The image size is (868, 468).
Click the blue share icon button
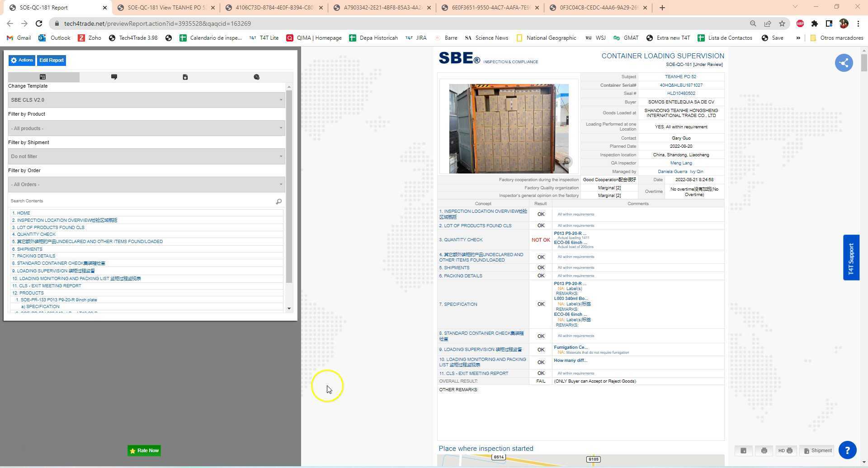point(844,63)
